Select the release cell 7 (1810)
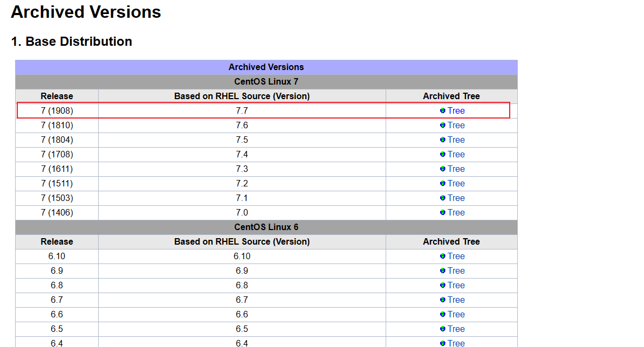This screenshot has width=644, height=347. coord(57,125)
